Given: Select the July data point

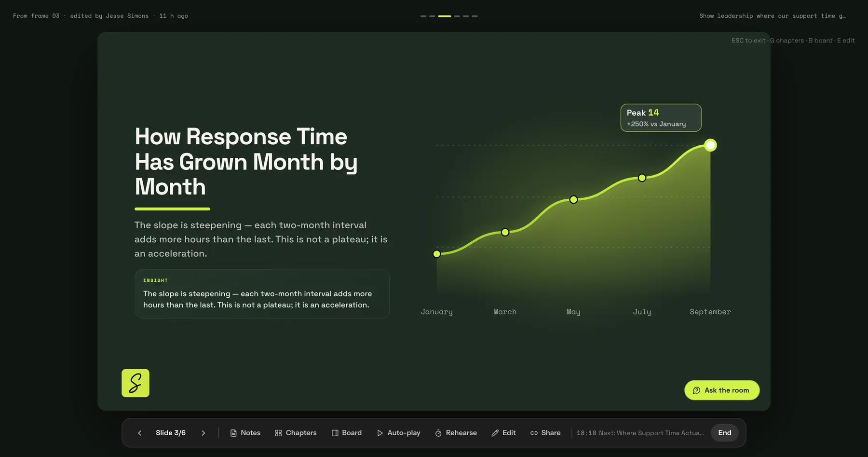Looking at the screenshot, I should 642,178.
